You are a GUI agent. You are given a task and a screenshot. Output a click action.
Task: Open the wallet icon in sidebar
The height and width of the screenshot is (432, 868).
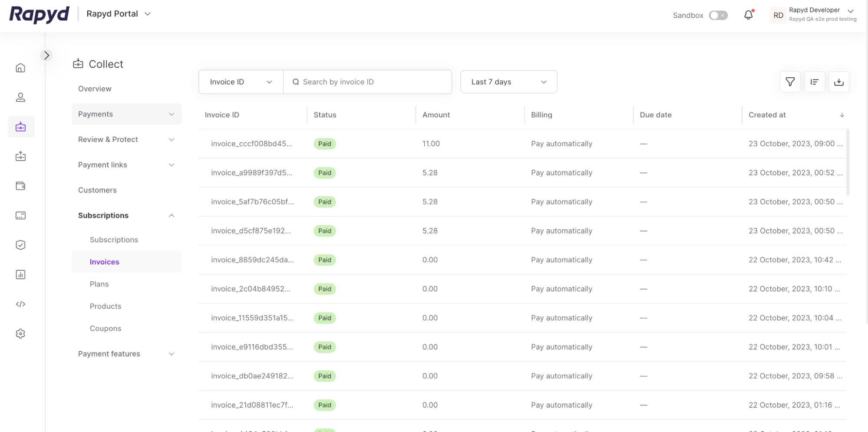20,186
